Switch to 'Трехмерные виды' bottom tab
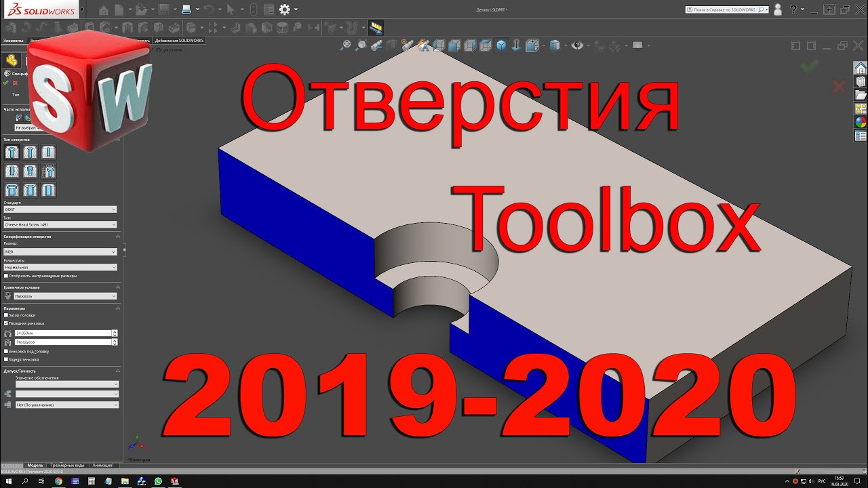Screen dimensions: 868x488 68,466
